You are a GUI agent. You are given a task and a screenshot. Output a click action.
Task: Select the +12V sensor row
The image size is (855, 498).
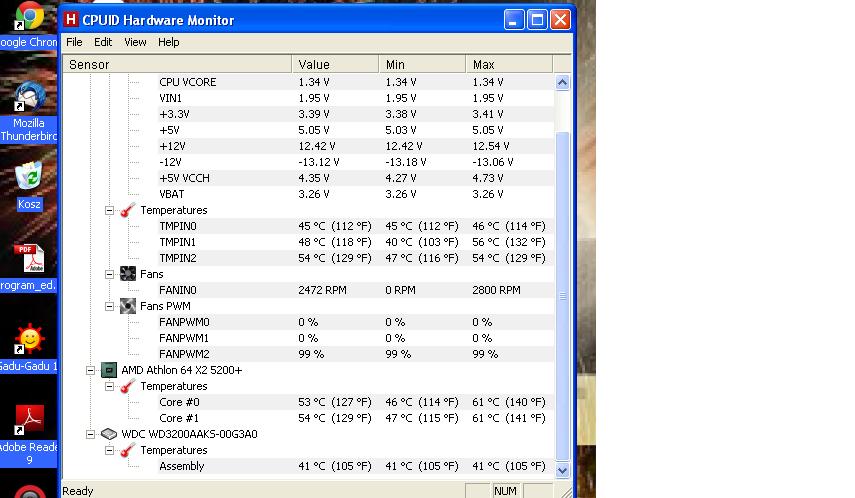click(356, 146)
